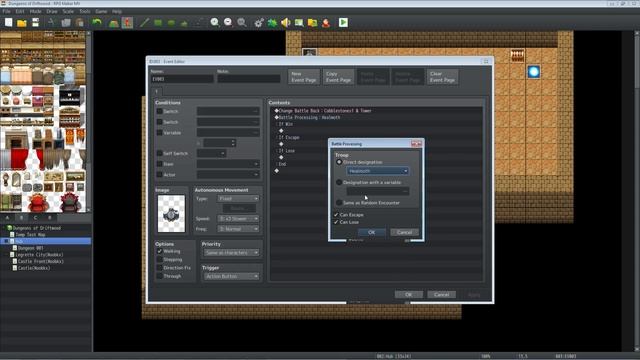Viewport: 640px width, 360px height.
Task: Click the Cut scissors icon
Action: 51,22
